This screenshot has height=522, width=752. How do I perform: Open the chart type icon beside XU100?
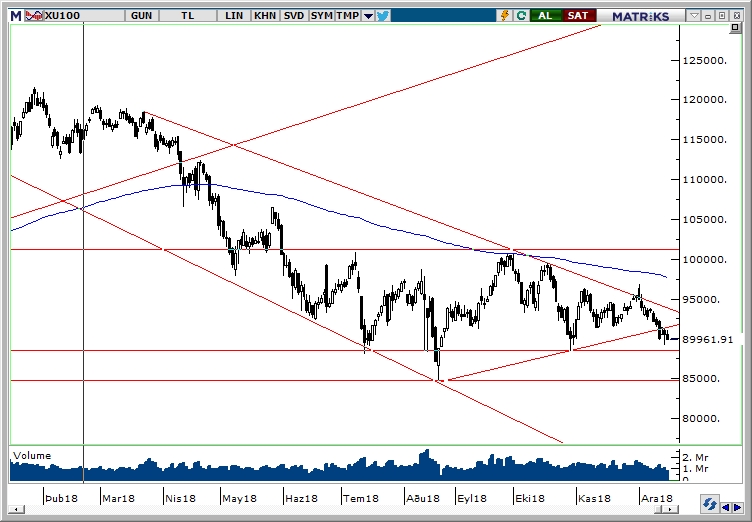click(x=34, y=16)
